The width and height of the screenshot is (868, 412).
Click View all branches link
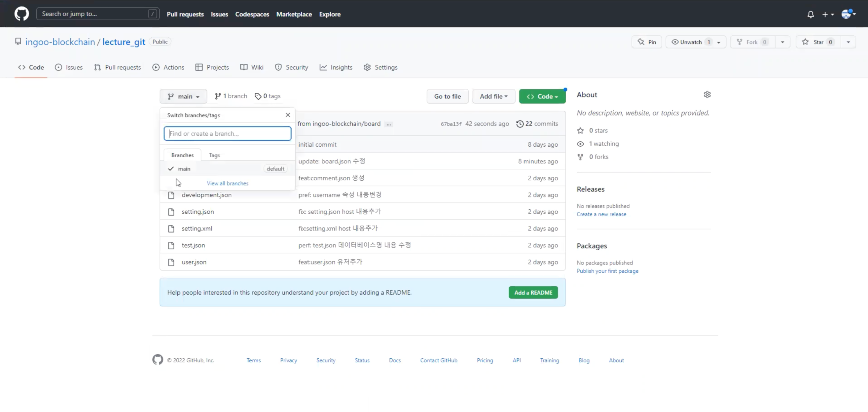click(228, 183)
